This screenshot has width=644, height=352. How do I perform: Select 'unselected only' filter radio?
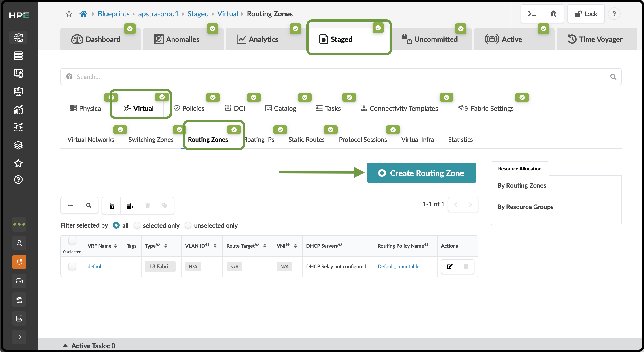click(x=188, y=225)
